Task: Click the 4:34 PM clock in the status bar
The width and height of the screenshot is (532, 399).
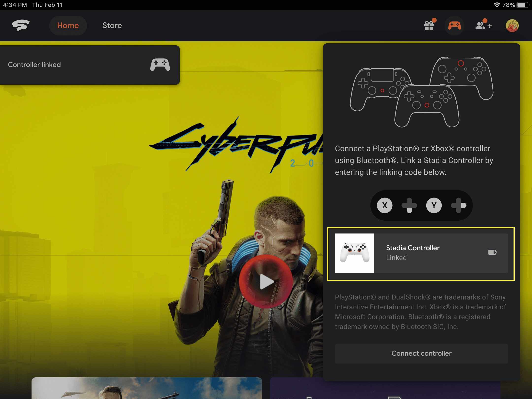Action: point(15,5)
